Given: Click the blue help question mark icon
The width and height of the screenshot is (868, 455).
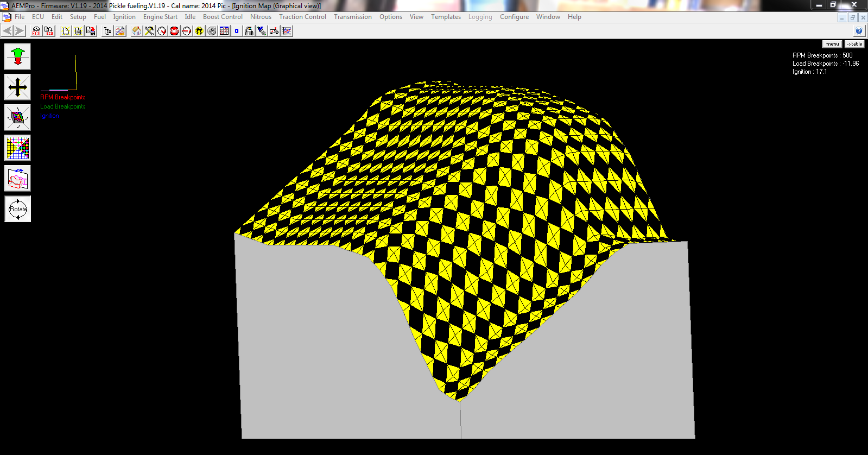Looking at the screenshot, I should (x=859, y=31).
